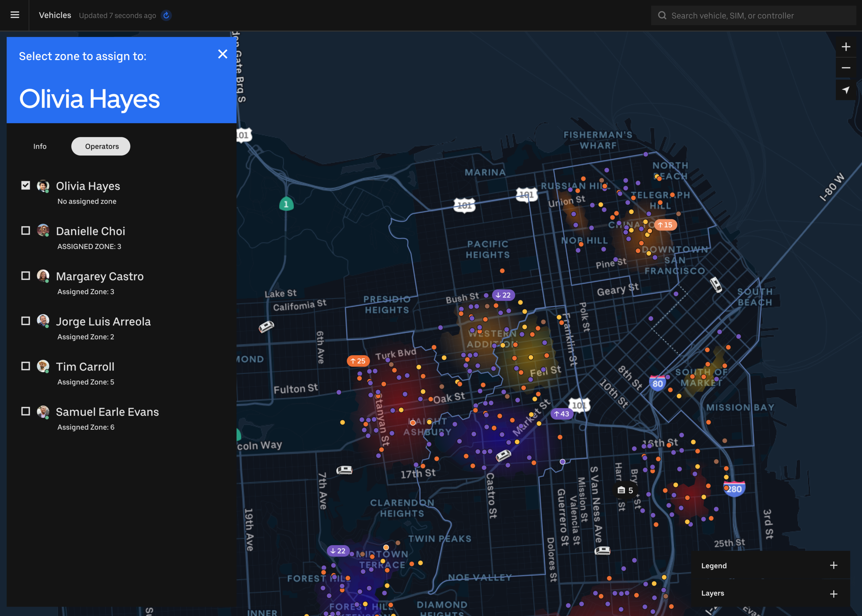Click the down 22 badge near Bush St
Screen dimensions: 862x616
click(503, 295)
